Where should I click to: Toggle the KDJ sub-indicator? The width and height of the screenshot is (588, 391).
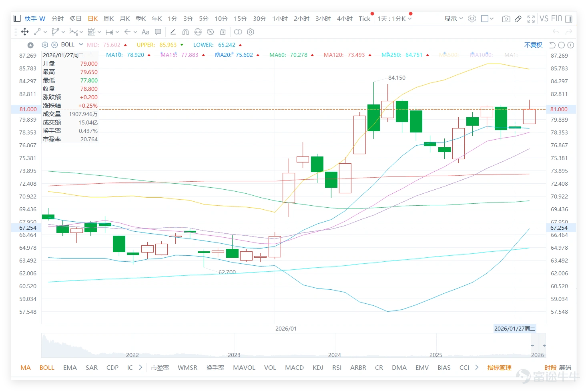coord(318,367)
